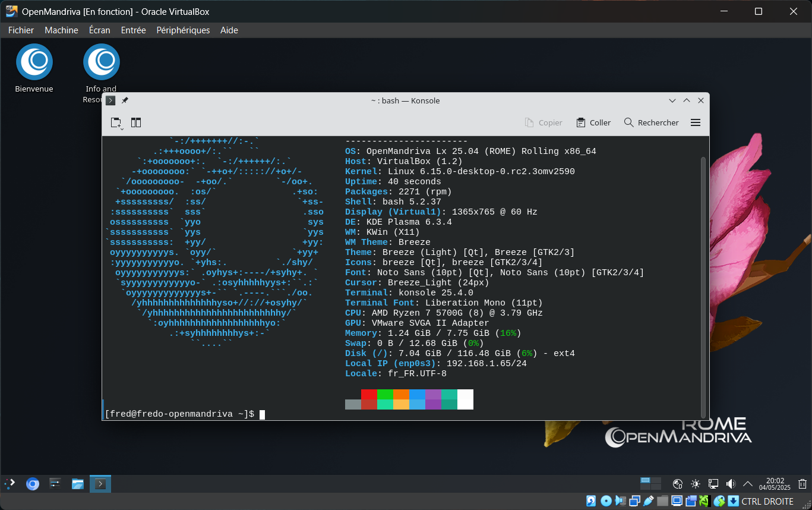
Task: Click the OS line reading OpenMandriva Lx 25.04
Action: coord(470,152)
